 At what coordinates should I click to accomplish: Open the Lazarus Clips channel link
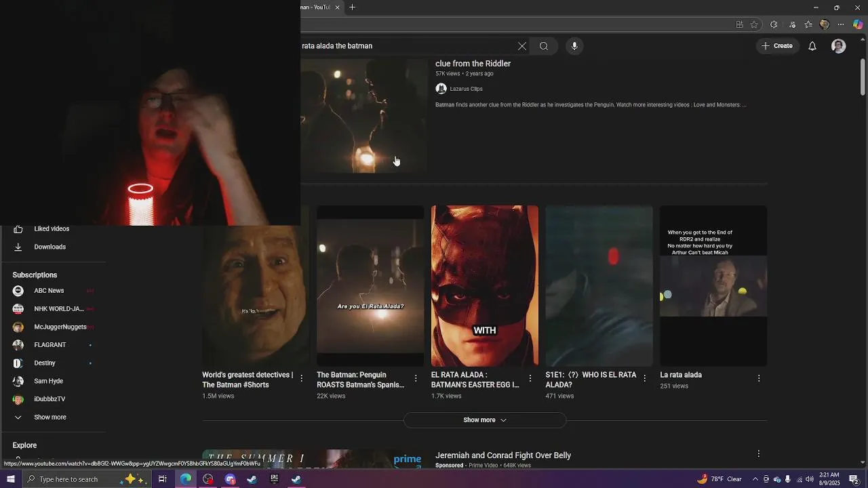(x=467, y=89)
